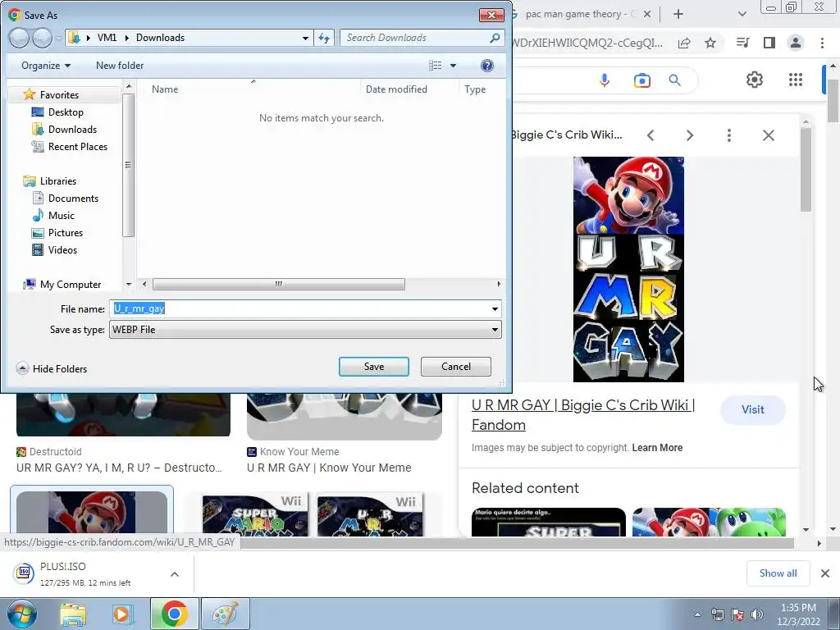Collapse folders with Hide Folders
This screenshot has width=840, height=630.
[x=52, y=368]
